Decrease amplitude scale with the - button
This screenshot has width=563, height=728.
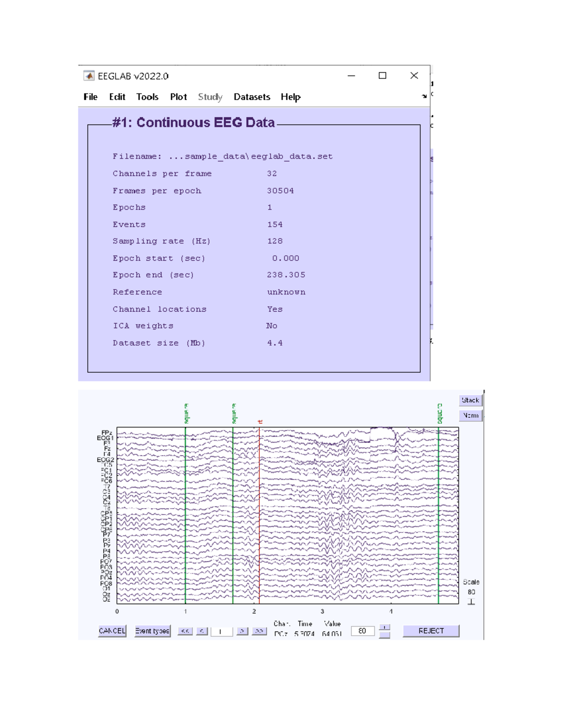[384, 635]
